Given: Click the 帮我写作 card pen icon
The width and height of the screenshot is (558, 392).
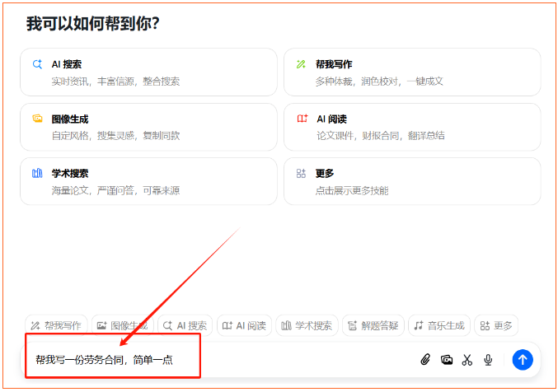Looking at the screenshot, I should tap(301, 64).
